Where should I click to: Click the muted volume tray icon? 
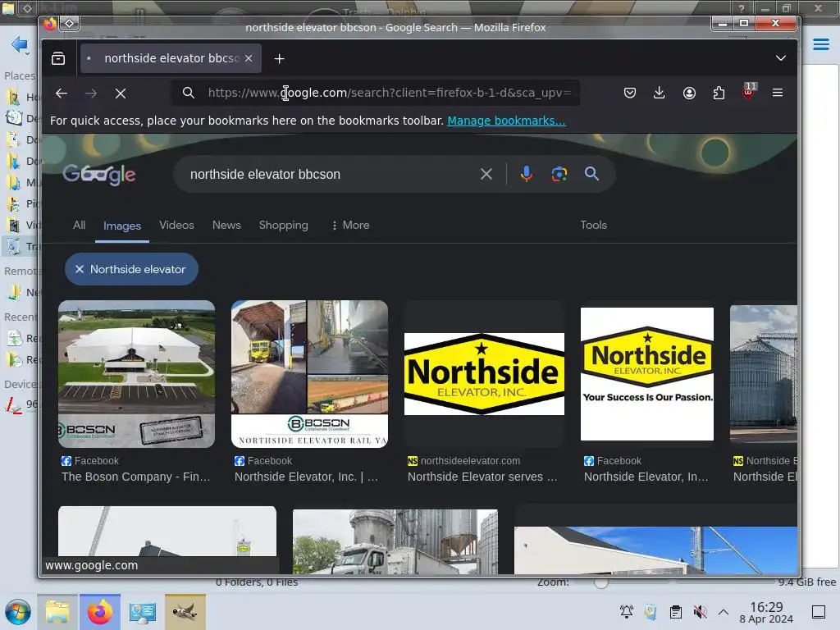[700, 612]
